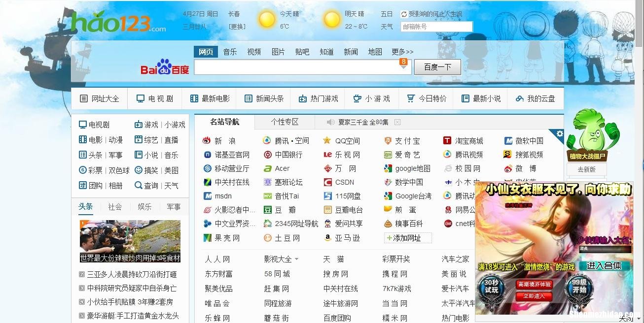This screenshot has height=323, width=644.
Task: Select the 网页 search tab
Action: (x=206, y=52)
